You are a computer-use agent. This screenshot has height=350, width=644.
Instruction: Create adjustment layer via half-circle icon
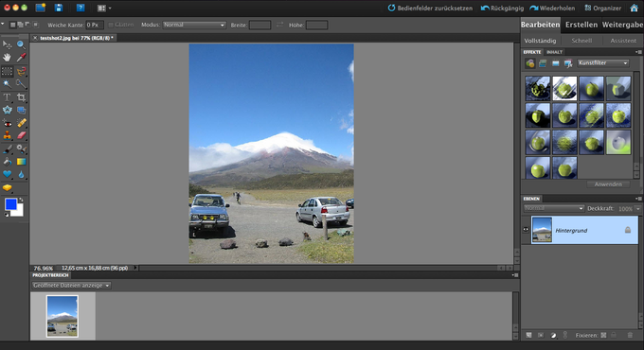553,335
